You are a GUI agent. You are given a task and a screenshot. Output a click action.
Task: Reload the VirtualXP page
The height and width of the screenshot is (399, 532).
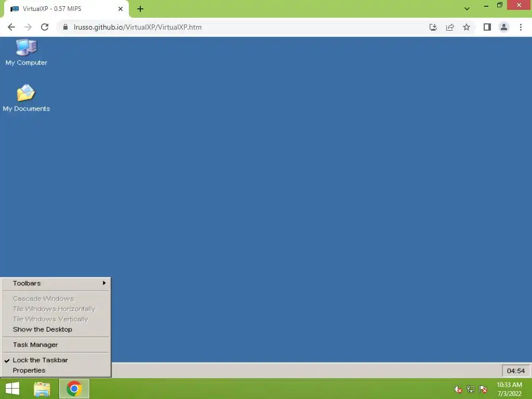(x=45, y=27)
